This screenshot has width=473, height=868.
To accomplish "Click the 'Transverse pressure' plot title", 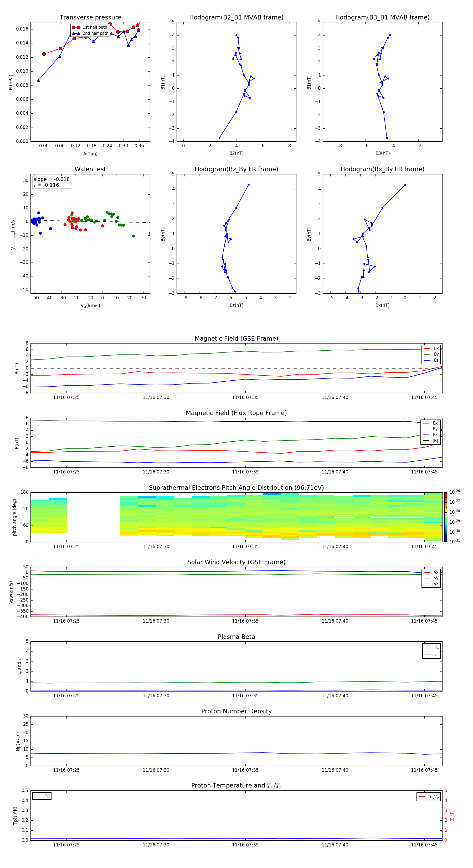I will (x=90, y=18).
